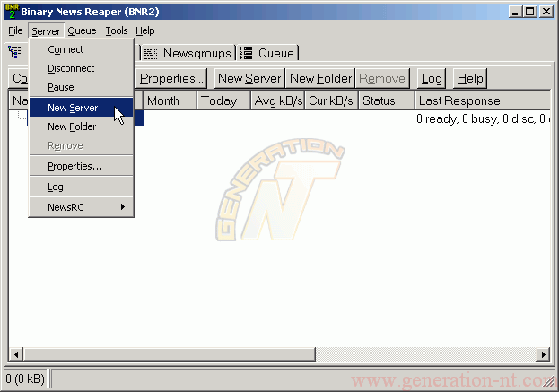
Task: Click the servers tree tab icon
Action: [14, 52]
